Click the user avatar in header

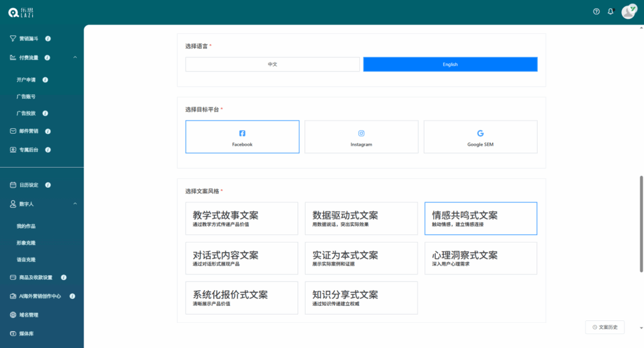point(628,11)
